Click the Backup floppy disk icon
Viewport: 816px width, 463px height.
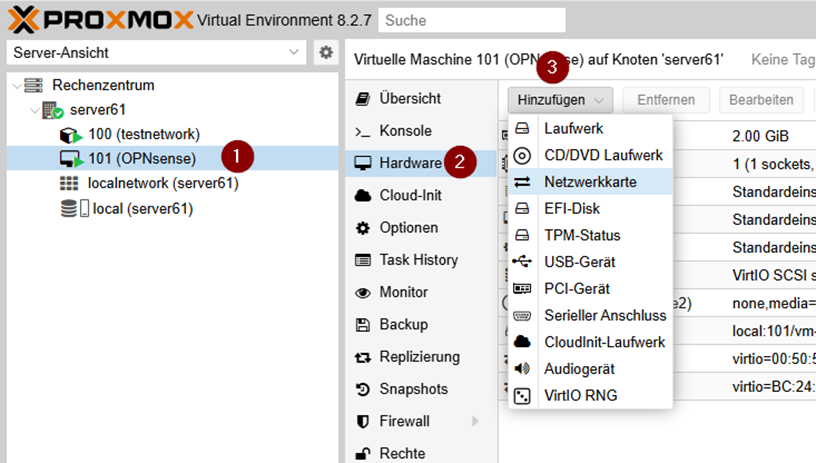tap(363, 325)
